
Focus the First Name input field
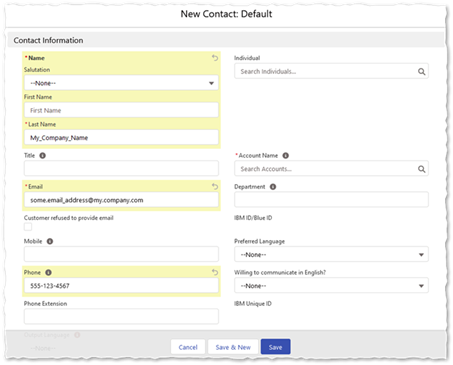(121, 110)
